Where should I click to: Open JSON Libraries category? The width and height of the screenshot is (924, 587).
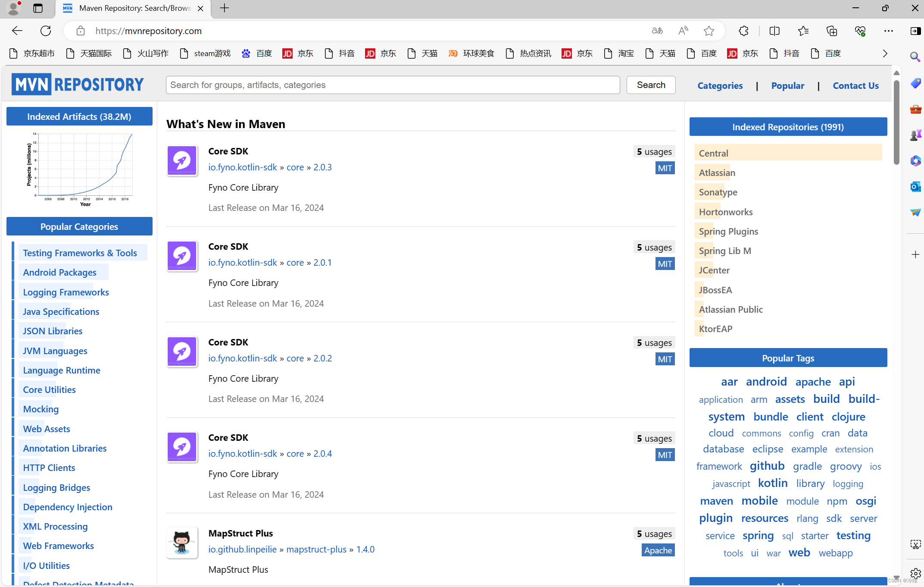(x=53, y=331)
